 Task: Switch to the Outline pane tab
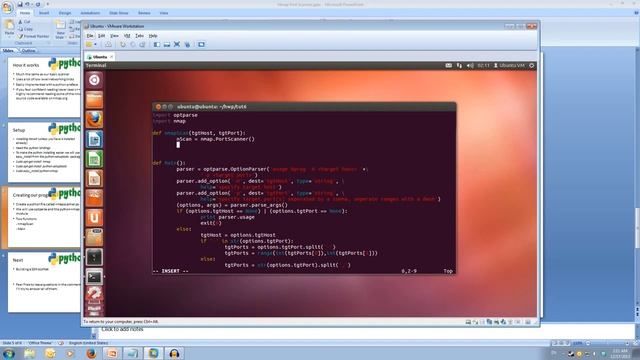click(28, 51)
